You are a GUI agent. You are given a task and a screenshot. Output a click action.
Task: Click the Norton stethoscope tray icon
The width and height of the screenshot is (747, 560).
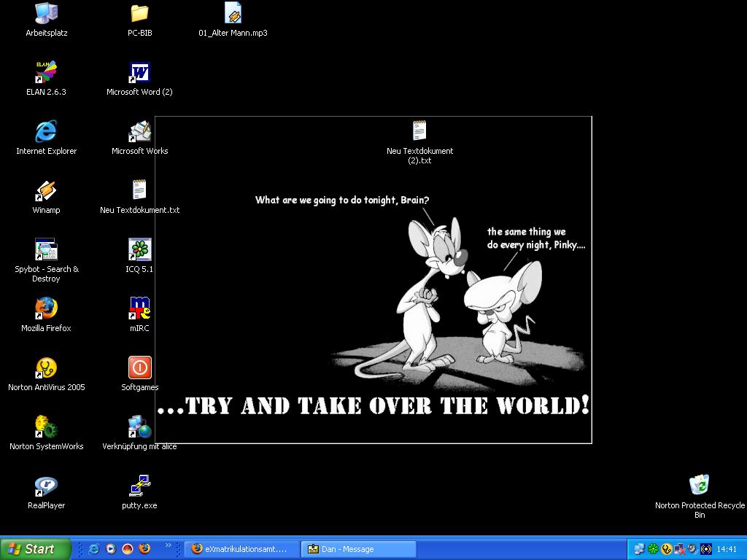coord(667,549)
